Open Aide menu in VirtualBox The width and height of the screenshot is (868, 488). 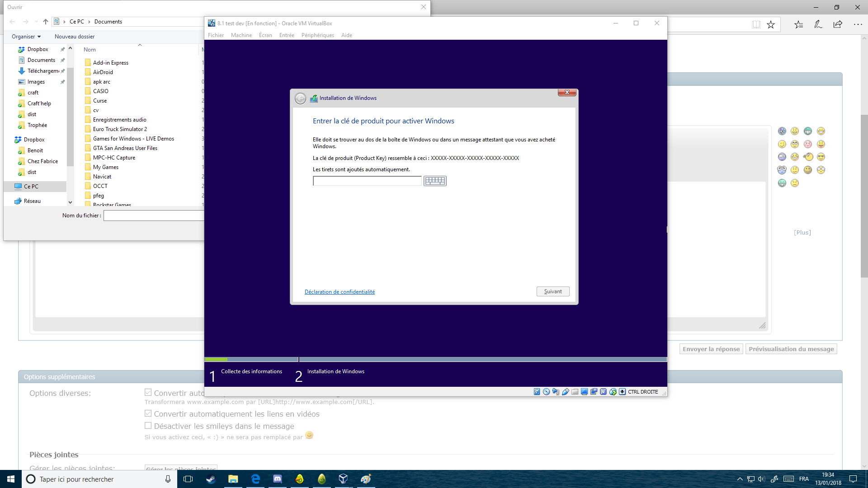pos(347,35)
